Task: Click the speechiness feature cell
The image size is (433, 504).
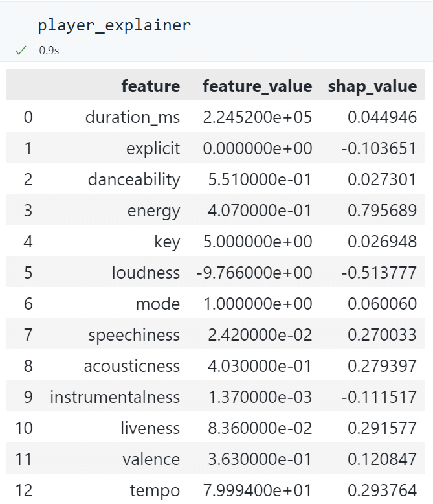Action: 134,335
